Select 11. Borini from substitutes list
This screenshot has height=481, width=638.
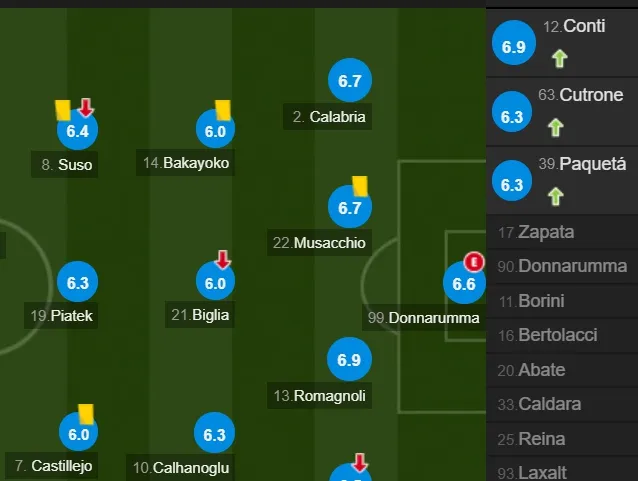click(562, 301)
